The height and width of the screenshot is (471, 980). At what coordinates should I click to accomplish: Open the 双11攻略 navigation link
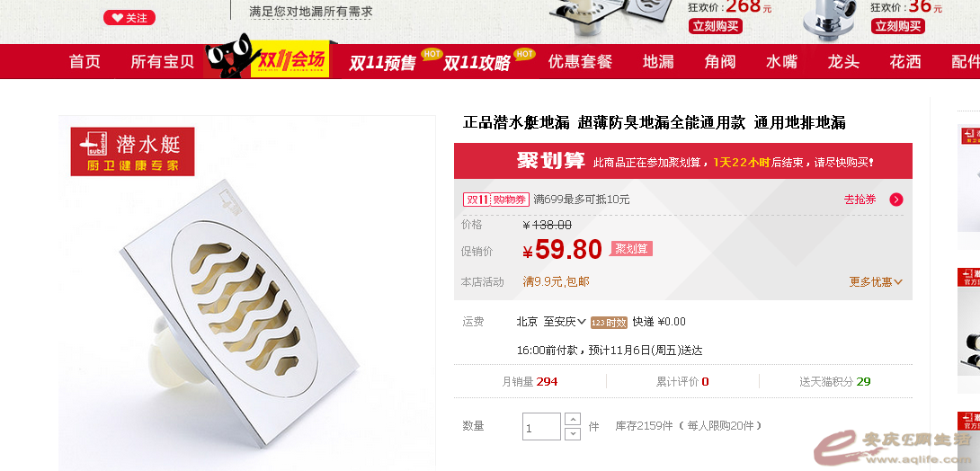pyautogui.click(x=477, y=63)
